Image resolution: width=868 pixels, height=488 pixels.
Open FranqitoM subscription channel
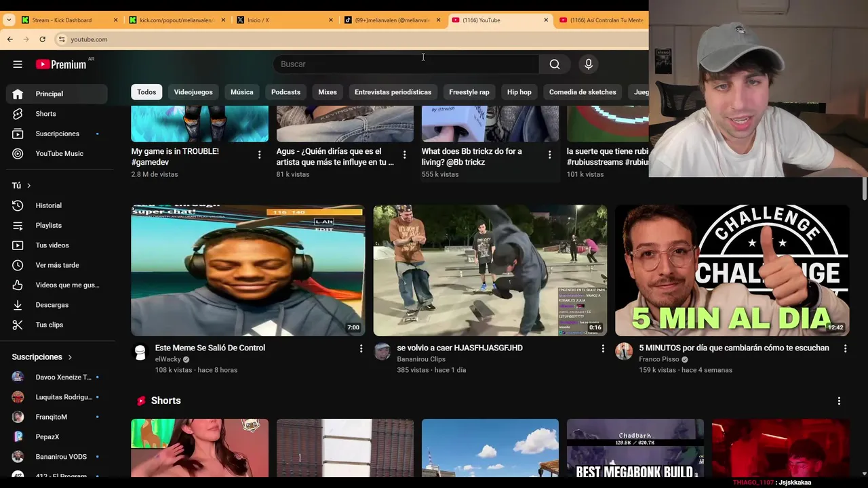coord(57,417)
